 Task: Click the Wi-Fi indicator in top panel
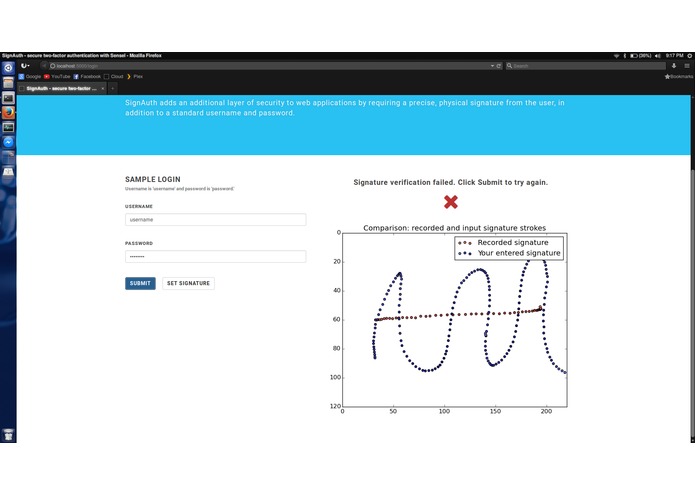pyautogui.click(x=616, y=56)
